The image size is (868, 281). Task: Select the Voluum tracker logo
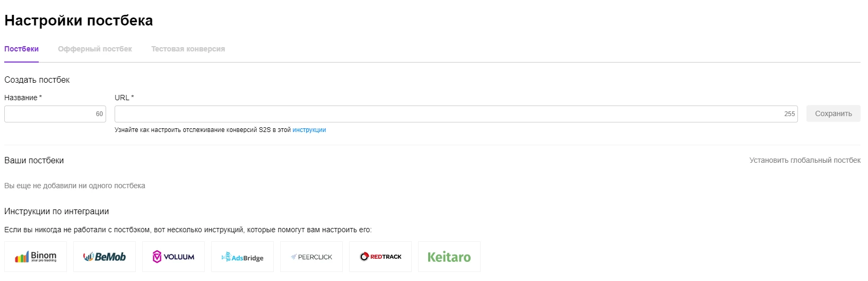[173, 257]
